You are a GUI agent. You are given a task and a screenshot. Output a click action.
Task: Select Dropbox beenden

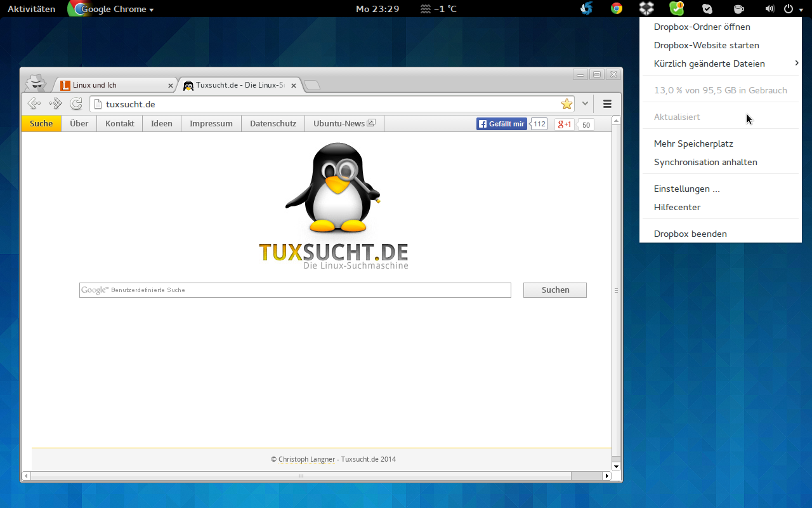coord(721,234)
